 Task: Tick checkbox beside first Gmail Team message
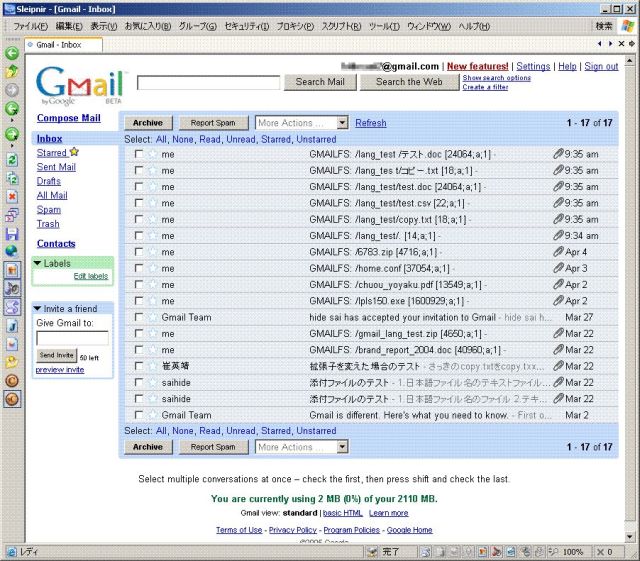click(x=138, y=317)
